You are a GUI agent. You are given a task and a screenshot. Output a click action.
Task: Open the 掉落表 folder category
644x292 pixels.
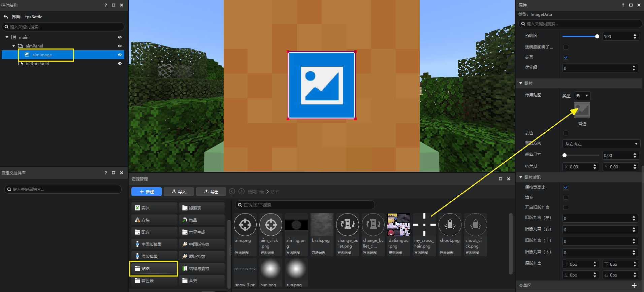tap(202, 208)
